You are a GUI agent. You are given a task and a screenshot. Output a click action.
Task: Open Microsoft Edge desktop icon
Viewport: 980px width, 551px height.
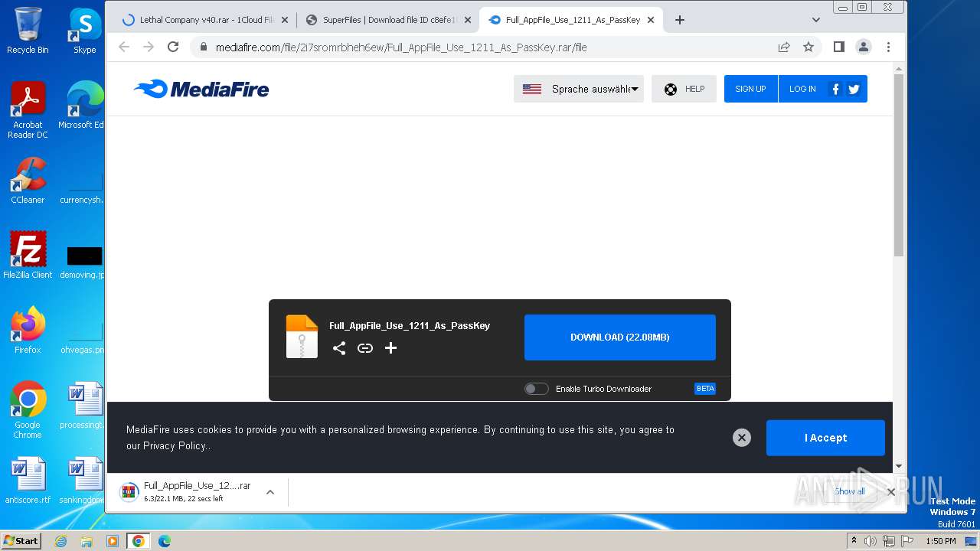(x=83, y=105)
